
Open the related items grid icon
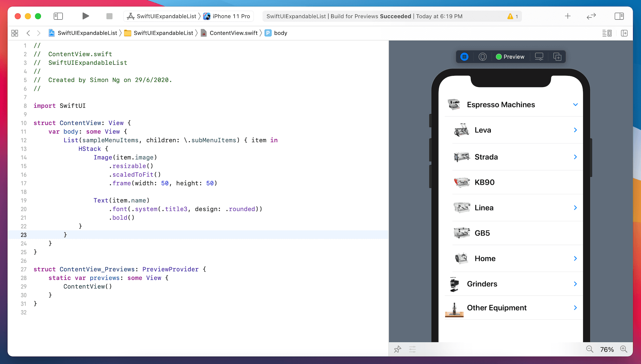14,33
